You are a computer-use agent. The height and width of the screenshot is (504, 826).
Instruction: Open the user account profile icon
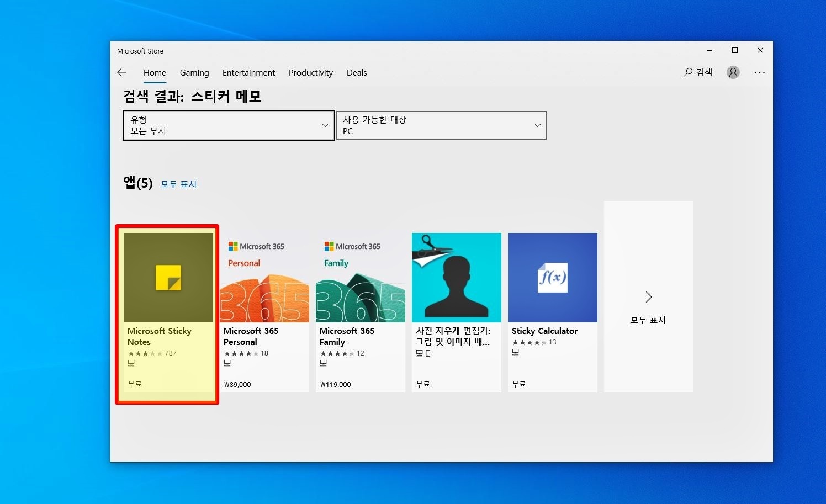point(733,72)
